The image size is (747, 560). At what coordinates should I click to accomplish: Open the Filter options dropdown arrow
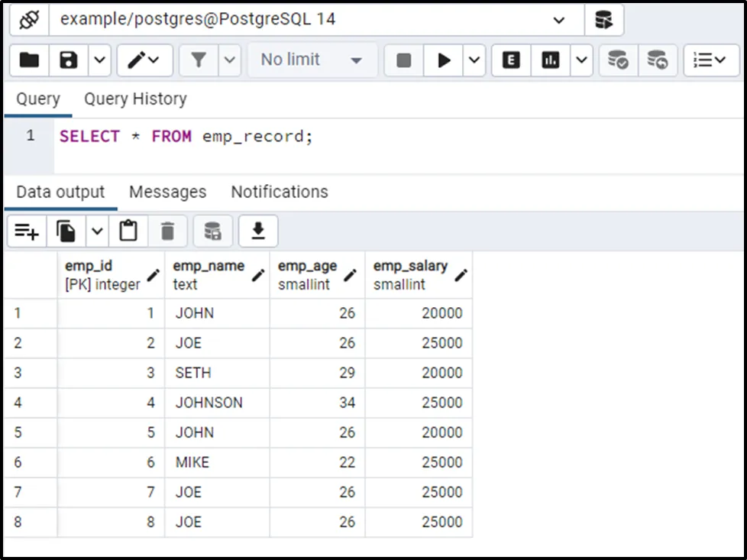(230, 60)
